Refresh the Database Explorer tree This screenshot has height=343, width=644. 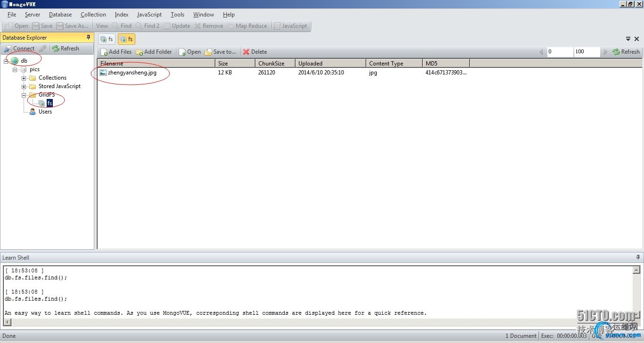point(66,49)
